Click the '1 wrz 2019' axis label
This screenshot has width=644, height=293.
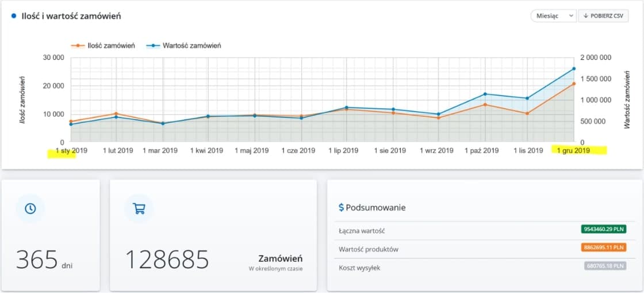coord(437,151)
